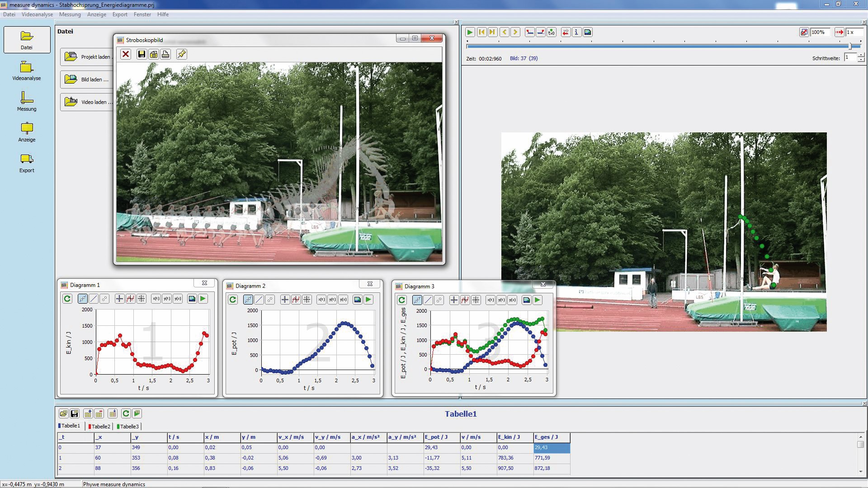
Task: Refresh Diagramm 3 with the green arrow
Action: 402,300
